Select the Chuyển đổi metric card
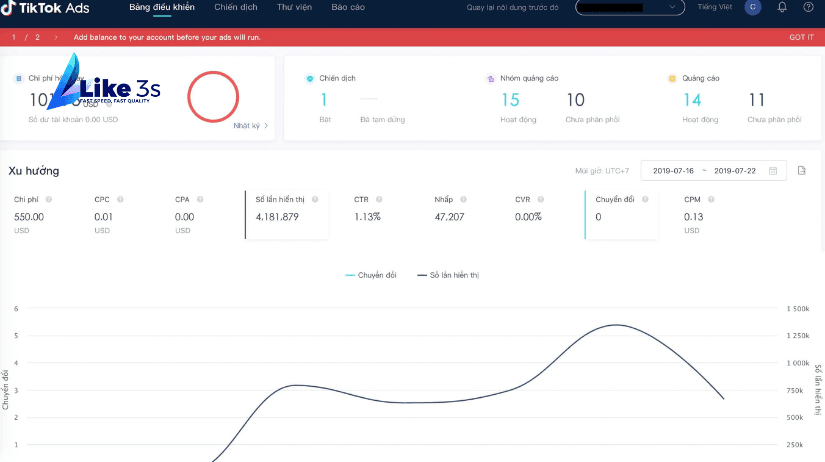This screenshot has height=462, width=825. [621, 215]
